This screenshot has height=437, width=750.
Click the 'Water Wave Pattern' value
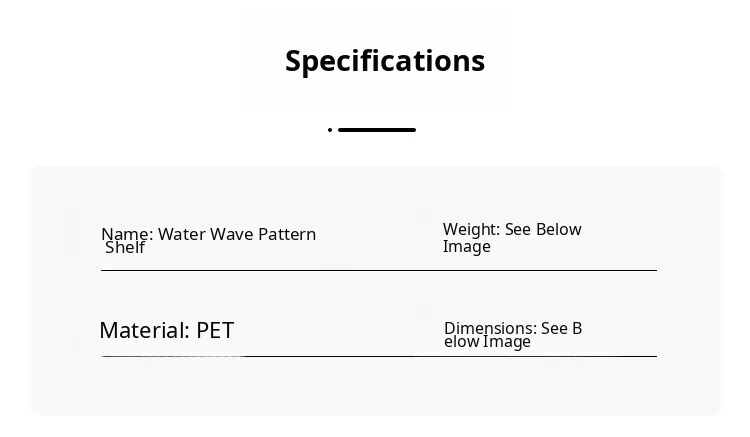coord(237,234)
